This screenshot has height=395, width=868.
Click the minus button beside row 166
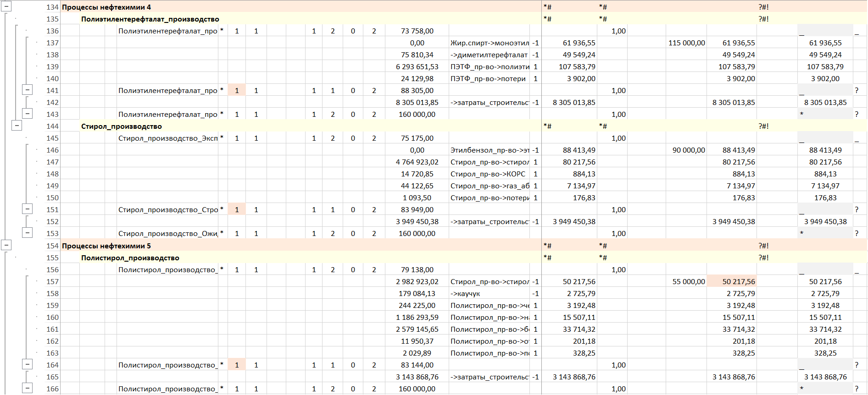(28, 388)
